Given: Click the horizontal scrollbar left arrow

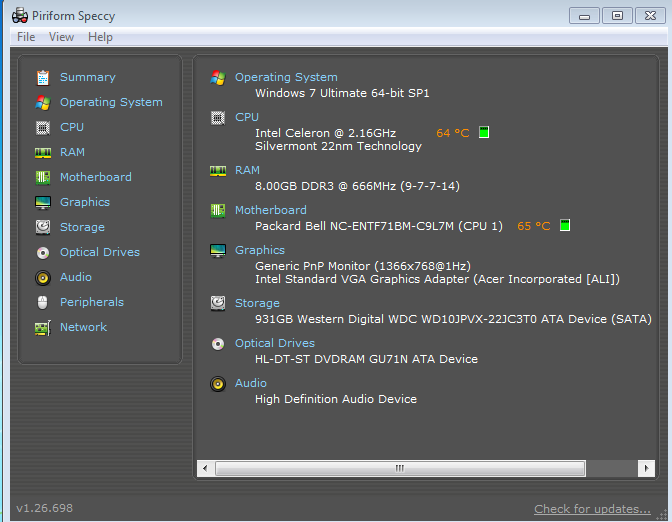Looking at the screenshot, I should click(205, 468).
